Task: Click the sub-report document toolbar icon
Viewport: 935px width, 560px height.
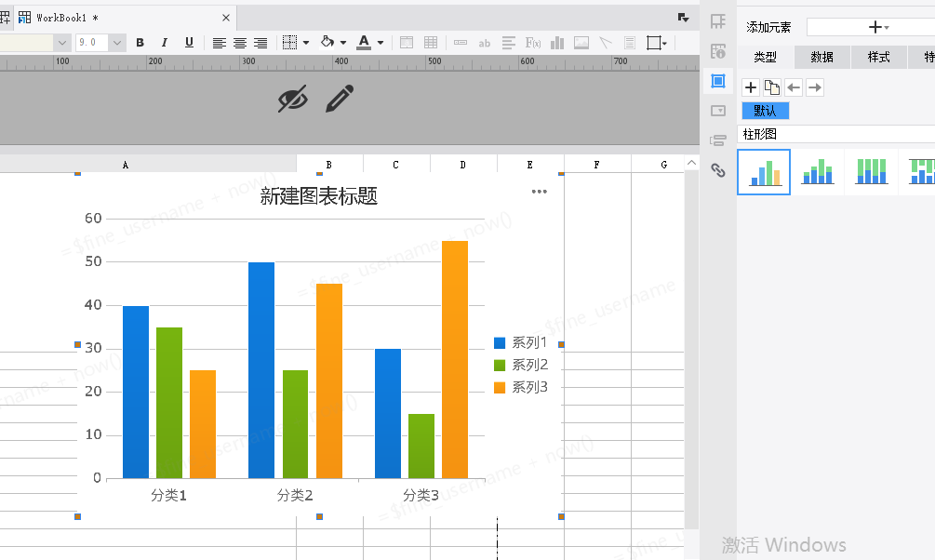Action: 630,43
